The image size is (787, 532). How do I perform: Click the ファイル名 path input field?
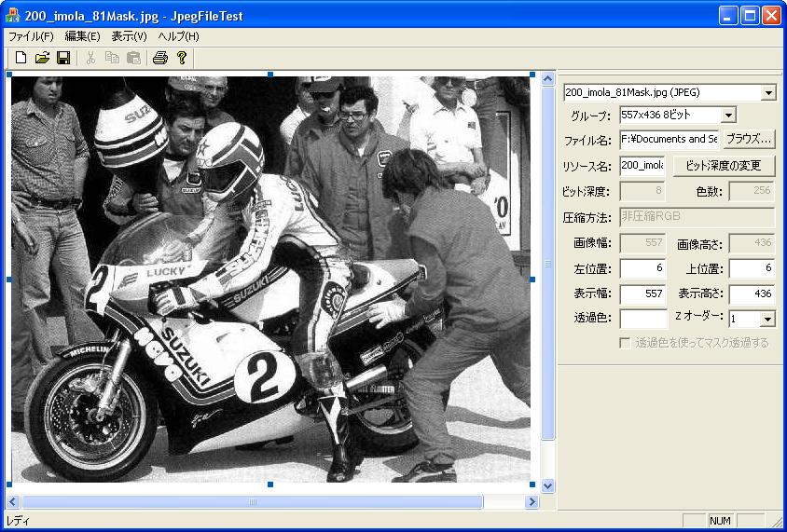(670, 140)
